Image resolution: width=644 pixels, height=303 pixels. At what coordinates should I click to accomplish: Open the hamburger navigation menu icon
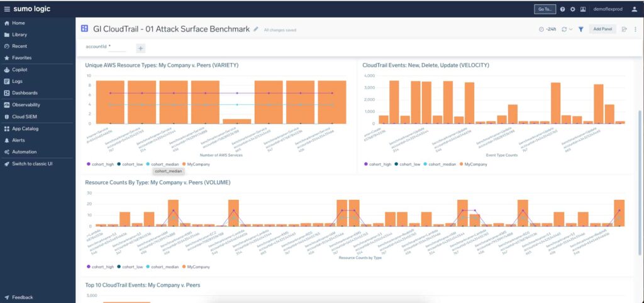(7, 9)
